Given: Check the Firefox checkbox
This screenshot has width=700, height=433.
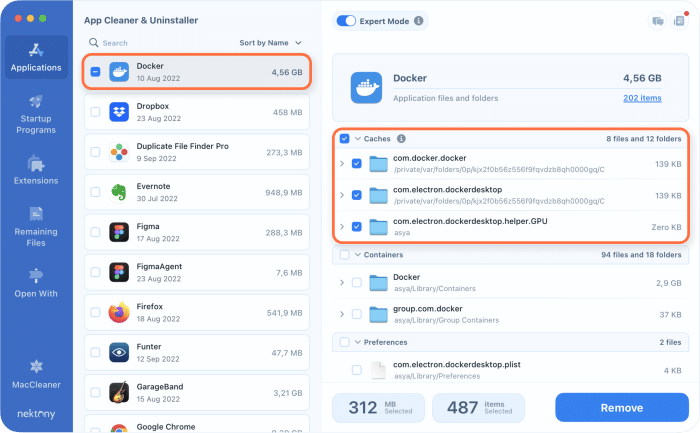Looking at the screenshot, I should tap(96, 312).
